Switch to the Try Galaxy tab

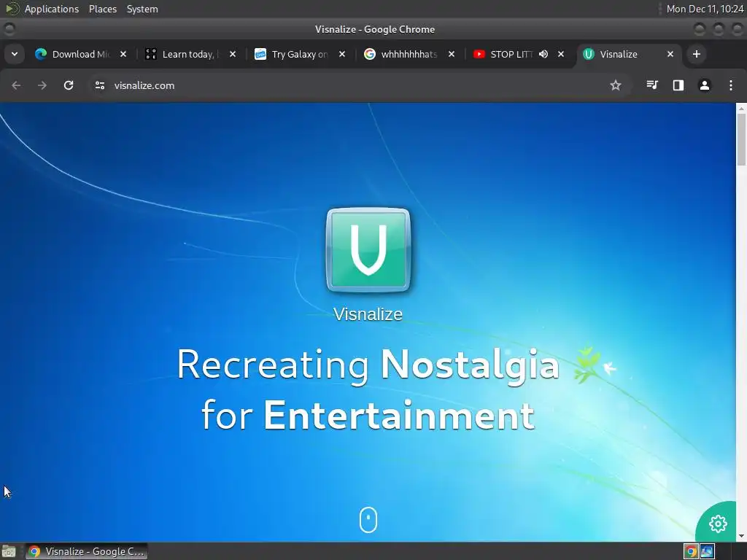pos(298,54)
